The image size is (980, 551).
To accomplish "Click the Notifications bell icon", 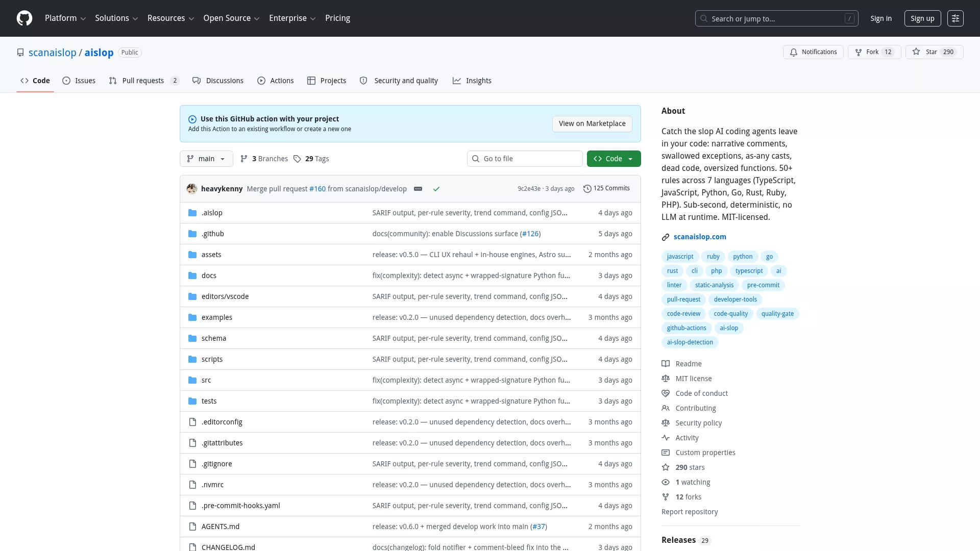I will tap(794, 52).
